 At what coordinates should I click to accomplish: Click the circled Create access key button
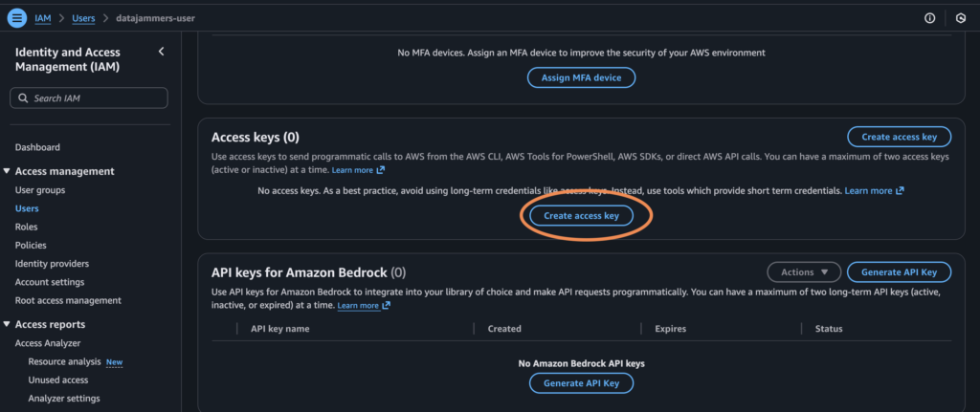[x=581, y=216]
